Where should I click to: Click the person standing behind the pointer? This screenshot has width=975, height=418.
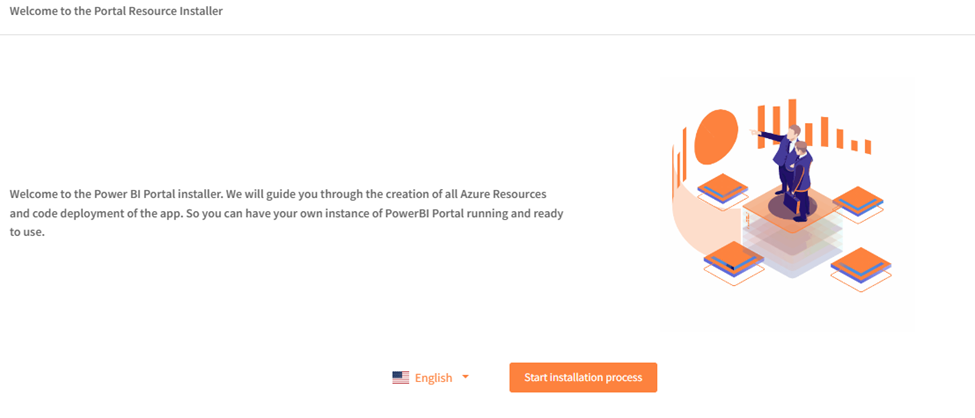[802, 180]
